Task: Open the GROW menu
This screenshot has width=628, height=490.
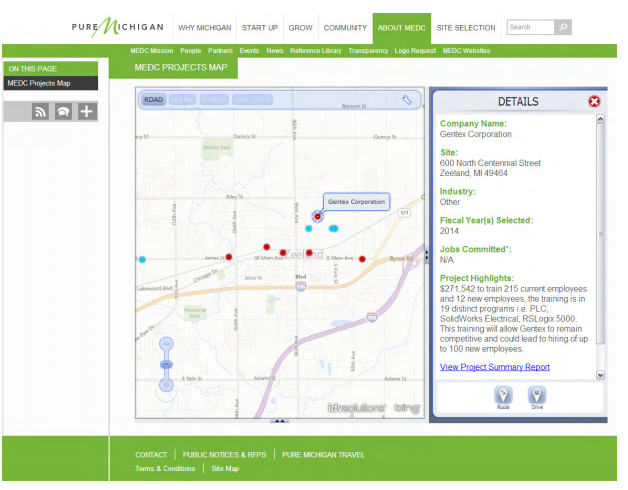Action: click(x=300, y=28)
